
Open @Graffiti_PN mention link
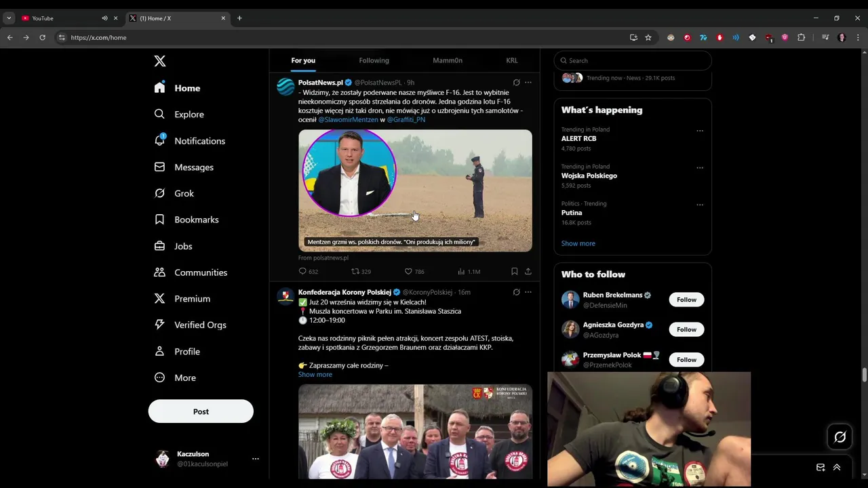point(406,119)
